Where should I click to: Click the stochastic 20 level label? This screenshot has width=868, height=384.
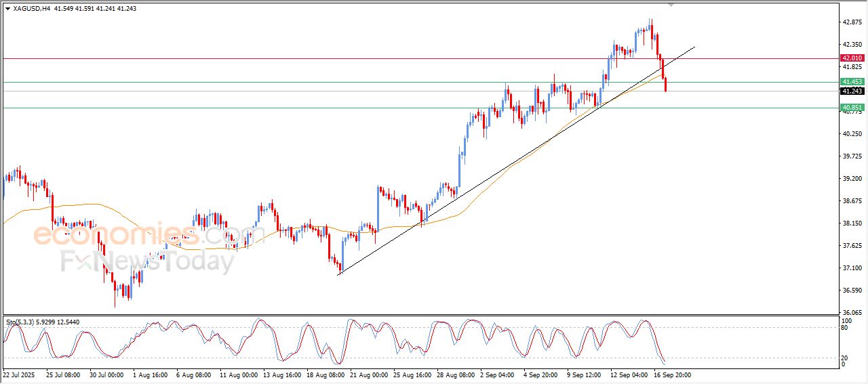point(844,358)
